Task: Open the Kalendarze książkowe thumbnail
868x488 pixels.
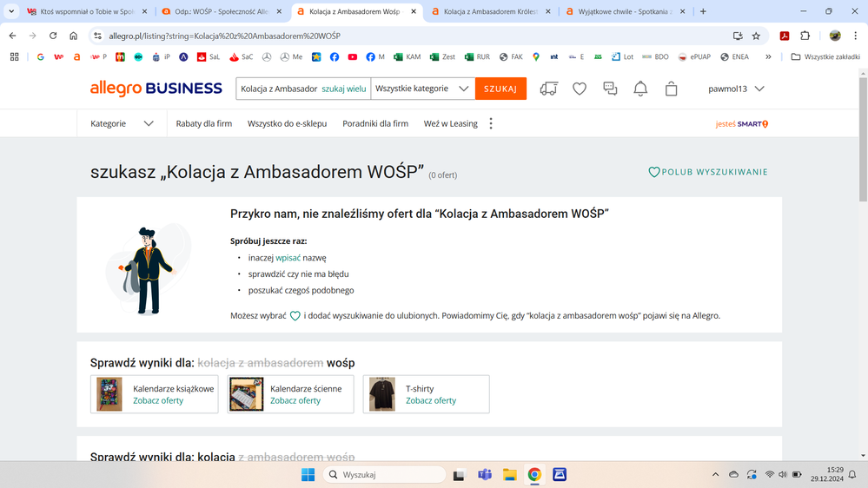Action: tap(109, 394)
